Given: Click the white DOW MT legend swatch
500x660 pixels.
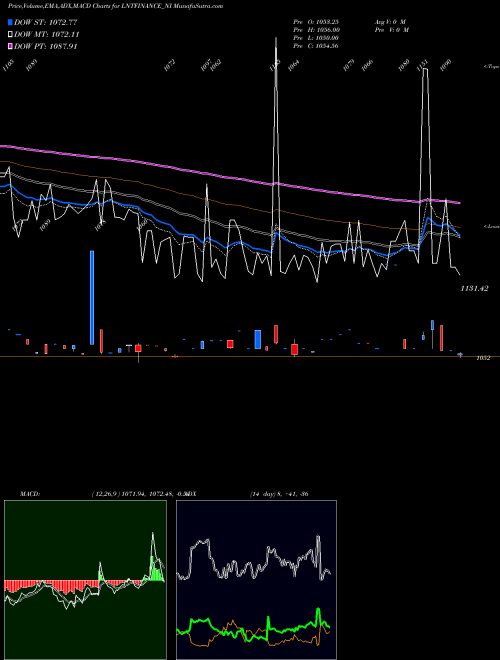Looking at the screenshot, I should pos(11,35).
